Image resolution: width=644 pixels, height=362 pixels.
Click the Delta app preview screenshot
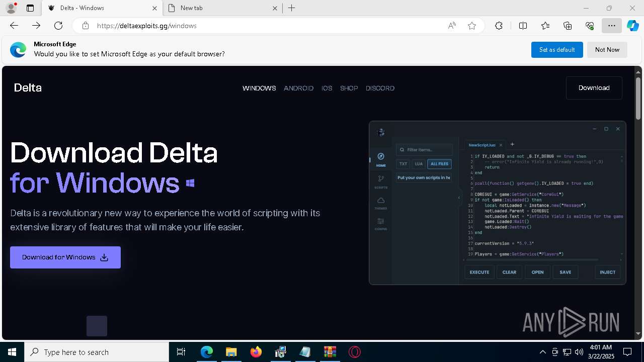(498, 203)
